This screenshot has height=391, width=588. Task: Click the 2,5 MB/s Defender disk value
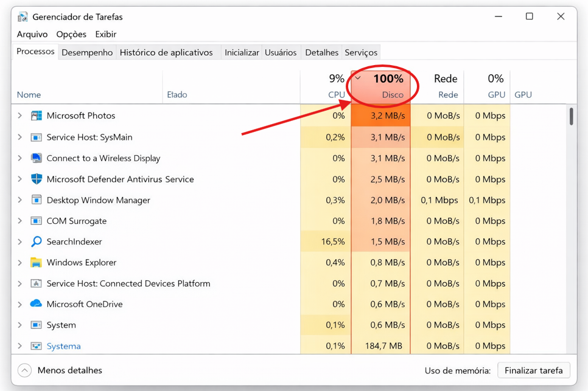388,179
